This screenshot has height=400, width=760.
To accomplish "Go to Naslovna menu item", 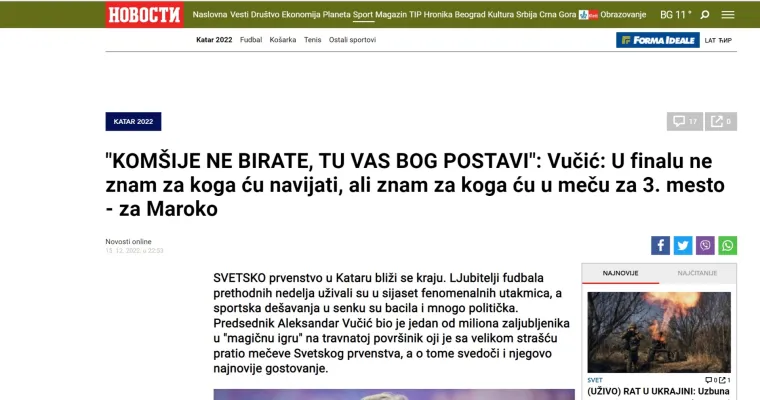I will click(x=209, y=15).
